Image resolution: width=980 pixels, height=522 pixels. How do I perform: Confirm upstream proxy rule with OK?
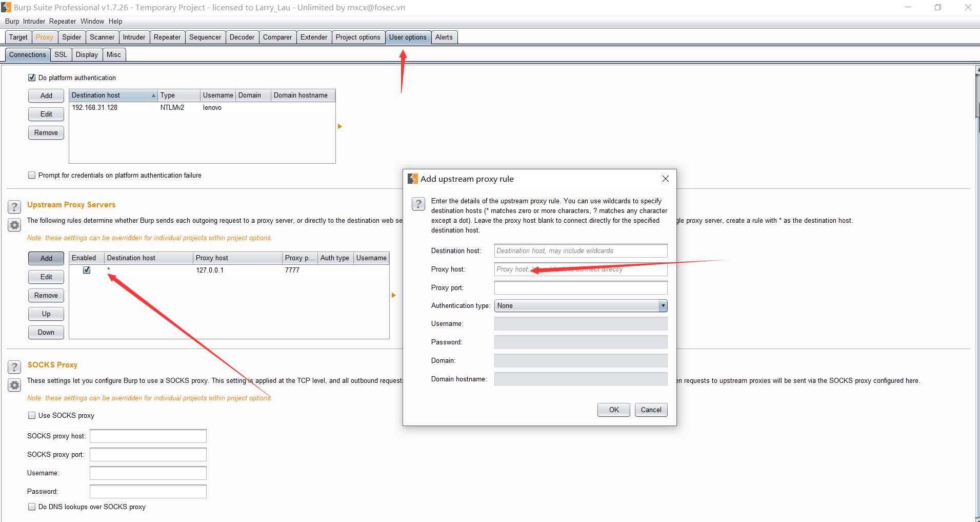click(x=614, y=410)
